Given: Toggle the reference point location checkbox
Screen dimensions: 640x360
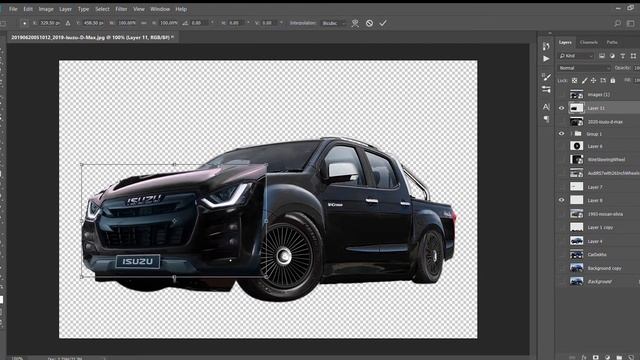Looking at the screenshot, I should pyautogui.click(x=24, y=23).
